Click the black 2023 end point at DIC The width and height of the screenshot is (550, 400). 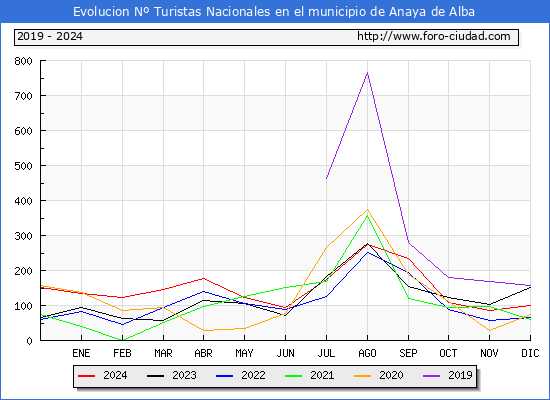(x=530, y=287)
